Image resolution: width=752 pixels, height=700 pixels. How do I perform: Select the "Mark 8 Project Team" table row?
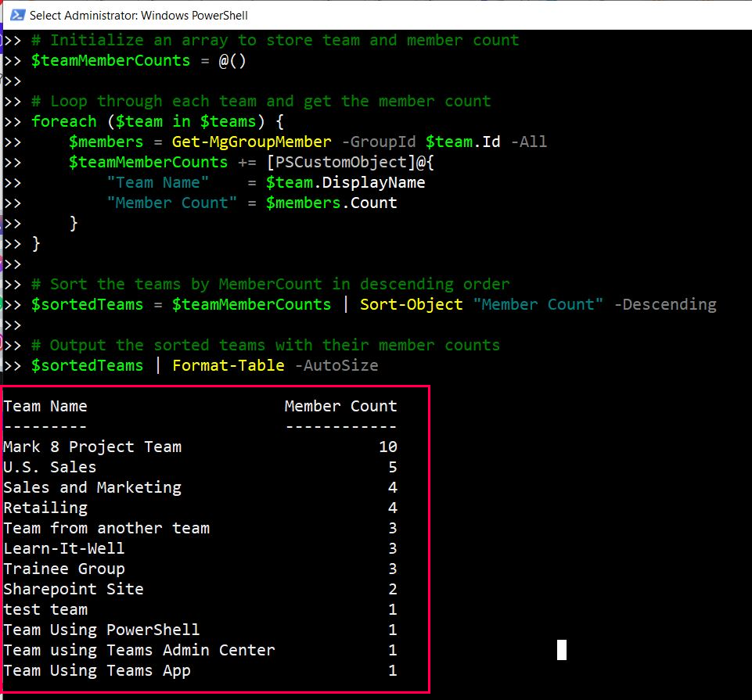point(92,447)
